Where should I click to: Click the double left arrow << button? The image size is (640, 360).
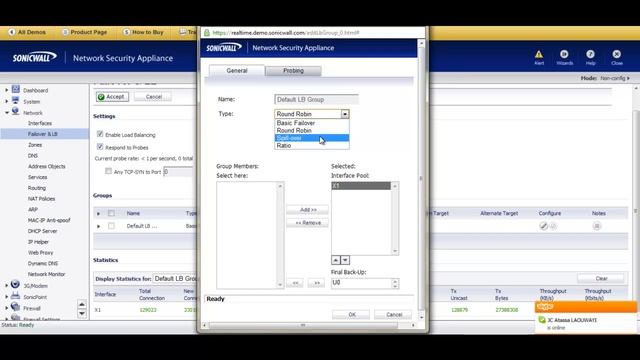click(295, 282)
